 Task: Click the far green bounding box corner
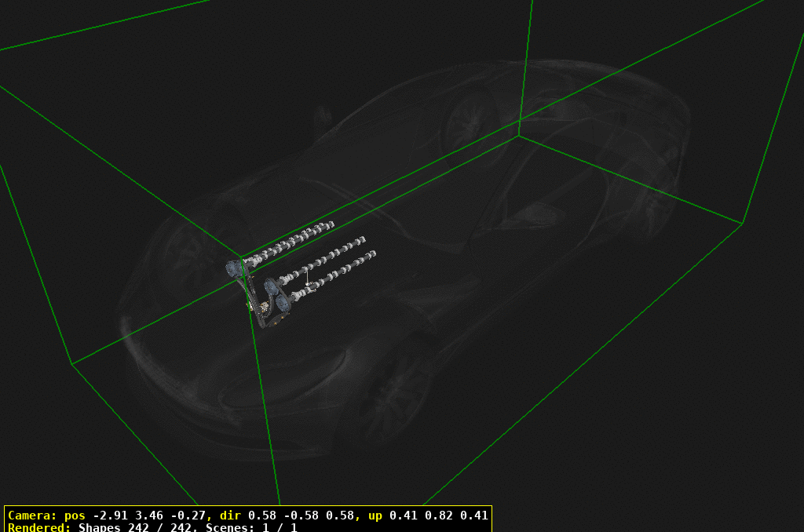coord(519,136)
